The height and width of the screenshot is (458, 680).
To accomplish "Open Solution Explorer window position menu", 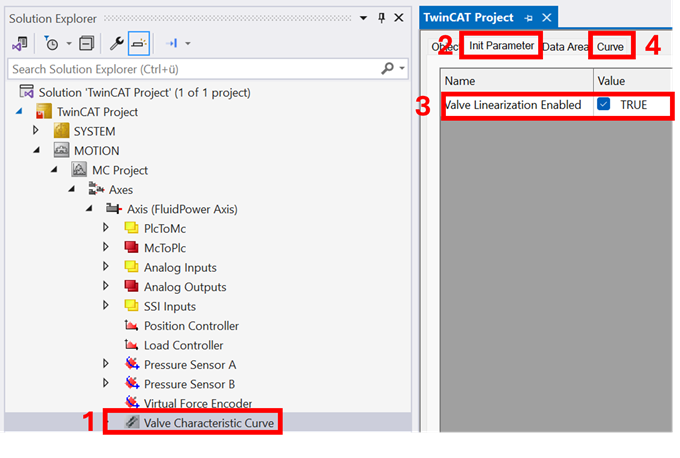I will [363, 18].
